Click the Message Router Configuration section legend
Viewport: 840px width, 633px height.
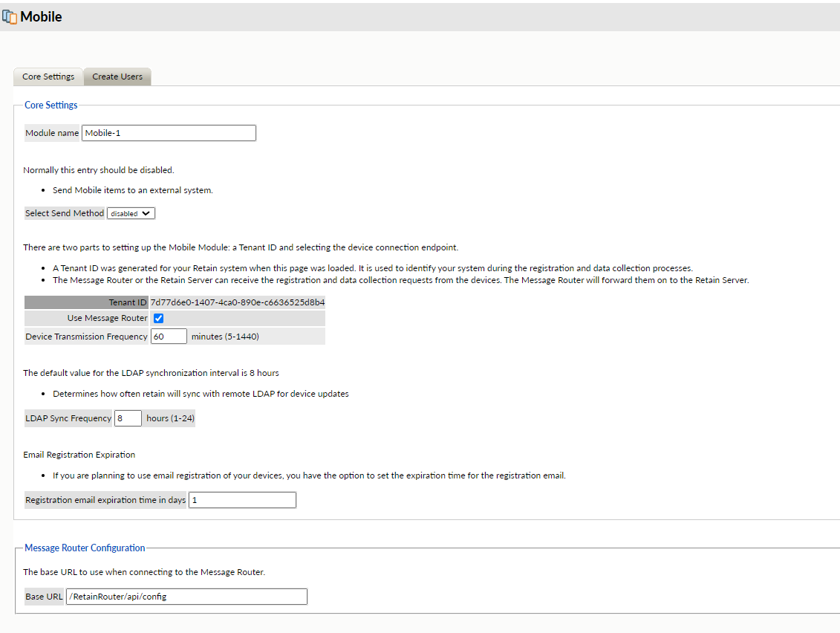[x=85, y=548]
